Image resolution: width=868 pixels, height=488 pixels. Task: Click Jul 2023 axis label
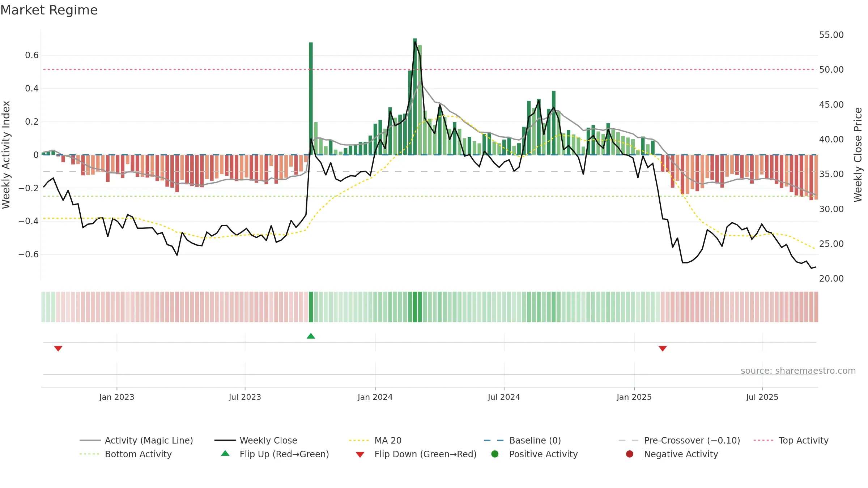[x=245, y=397]
